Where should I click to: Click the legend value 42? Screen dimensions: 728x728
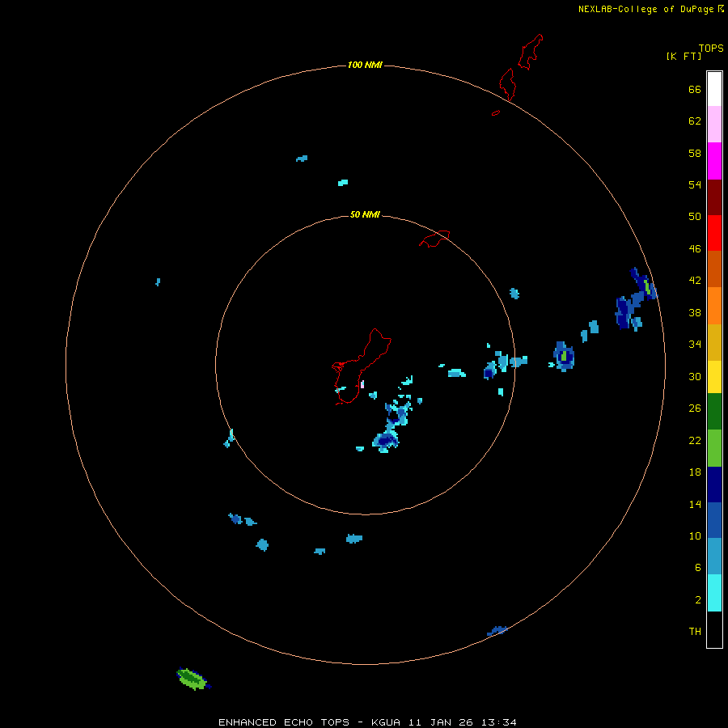[x=695, y=281]
